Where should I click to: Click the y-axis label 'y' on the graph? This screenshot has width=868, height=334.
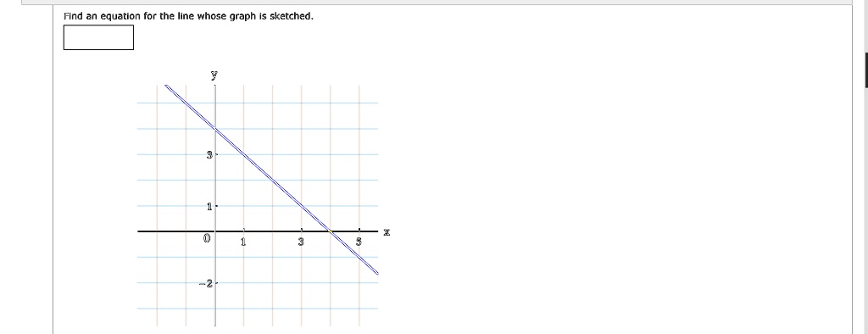point(214,75)
